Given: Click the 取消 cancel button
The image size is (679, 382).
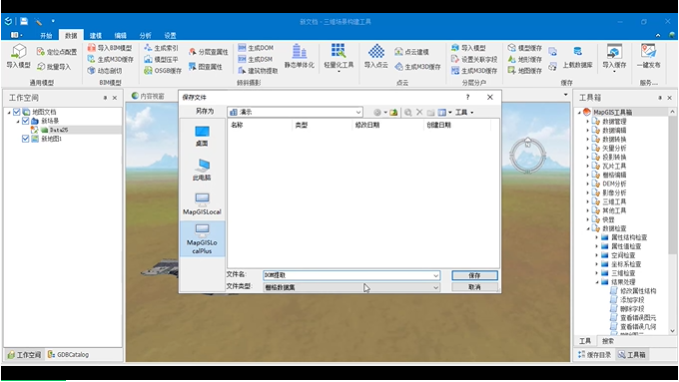Looking at the screenshot, I should tap(475, 287).
